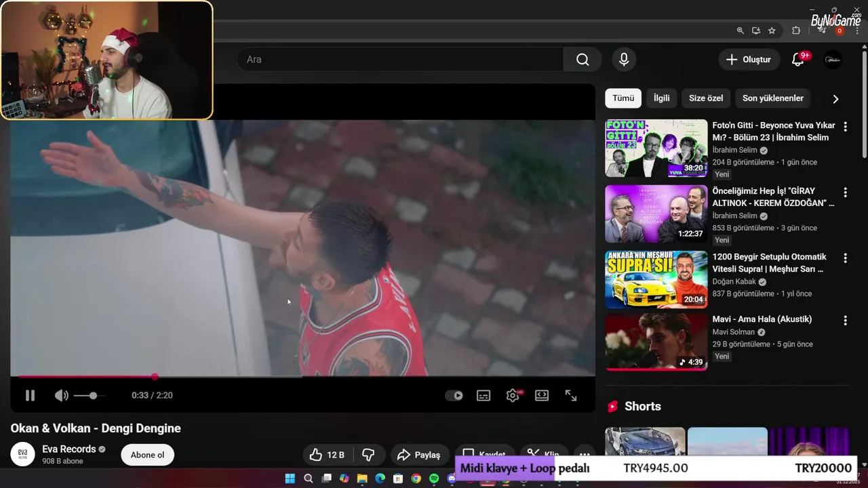Click the page scrollbar up arrow
Viewport: 868px width, 488px height.
point(864,47)
